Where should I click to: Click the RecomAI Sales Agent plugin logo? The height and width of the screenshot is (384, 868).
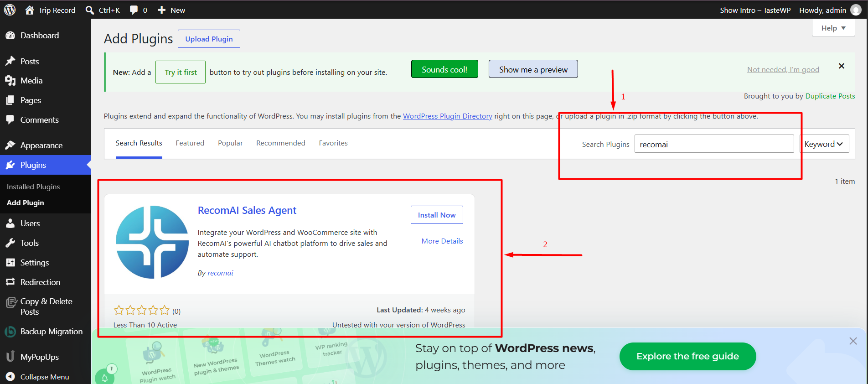[x=152, y=242]
